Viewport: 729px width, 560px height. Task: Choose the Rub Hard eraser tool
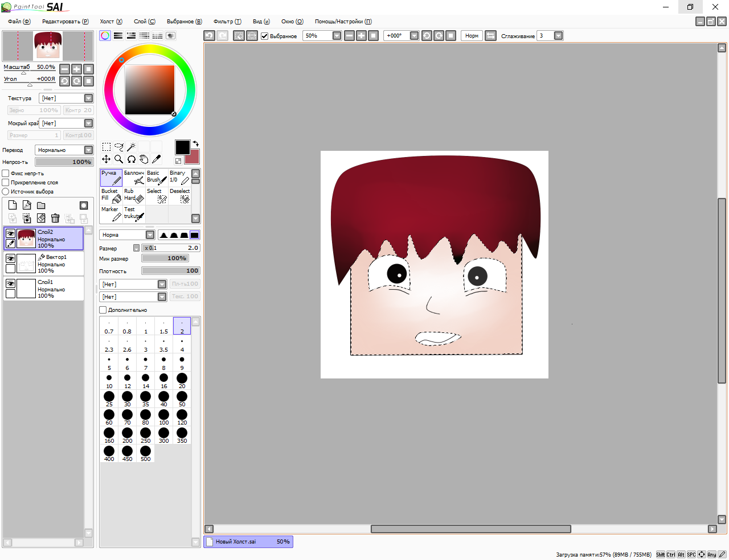tap(134, 196)
